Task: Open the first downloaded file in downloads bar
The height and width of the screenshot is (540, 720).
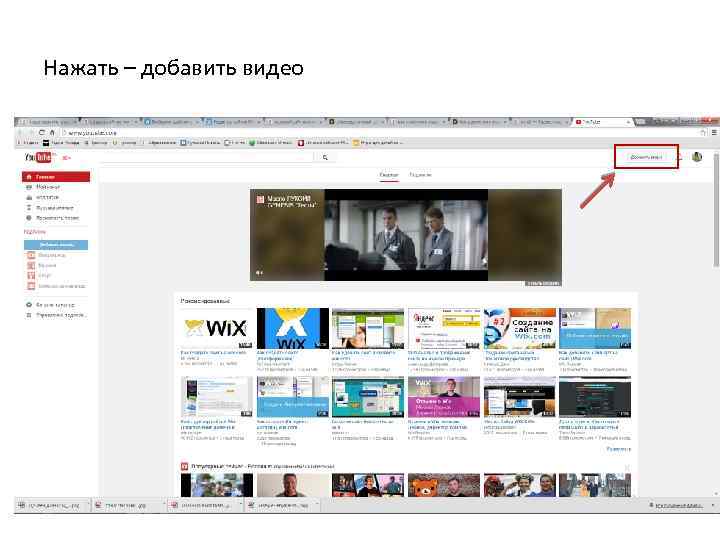Action: coord(50,506)
